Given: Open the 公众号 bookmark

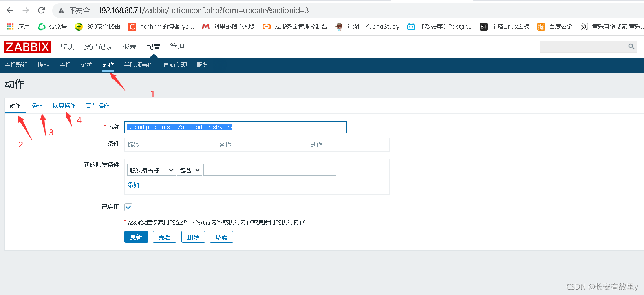Looking at the screenshot, I should (53, 26).
